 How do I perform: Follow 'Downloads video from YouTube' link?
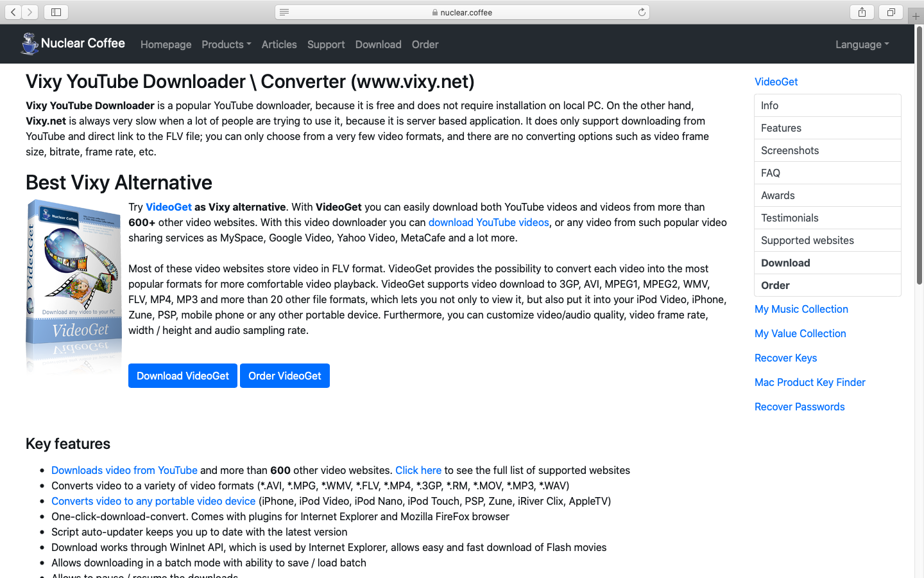pos(124,470)
